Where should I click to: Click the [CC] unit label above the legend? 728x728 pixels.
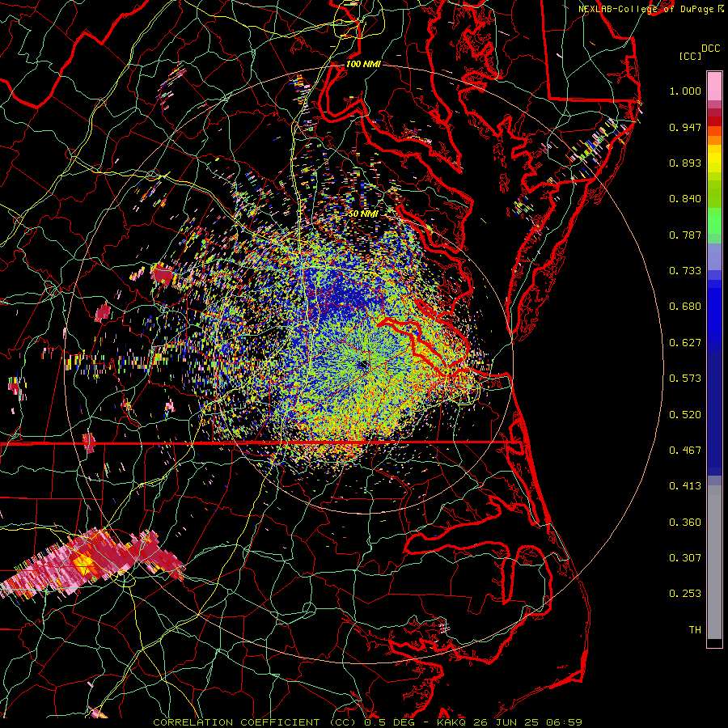coord(690,56)
